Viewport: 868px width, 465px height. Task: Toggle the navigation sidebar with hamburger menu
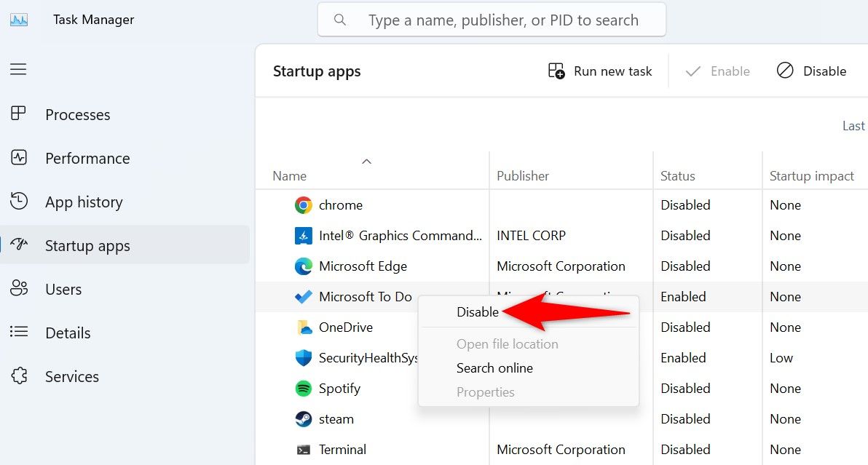[x=17, y=69]
